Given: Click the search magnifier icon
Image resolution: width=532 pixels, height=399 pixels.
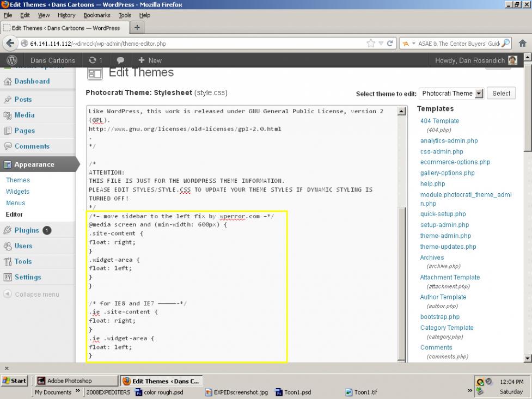Looking at the screenshot, I should 506,44.
